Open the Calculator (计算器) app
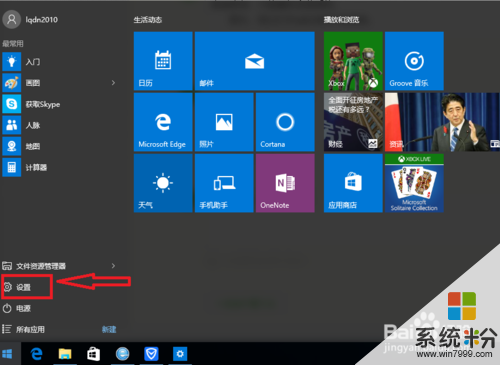The height and width of the screenshot is (365, 500). [60, 167]
